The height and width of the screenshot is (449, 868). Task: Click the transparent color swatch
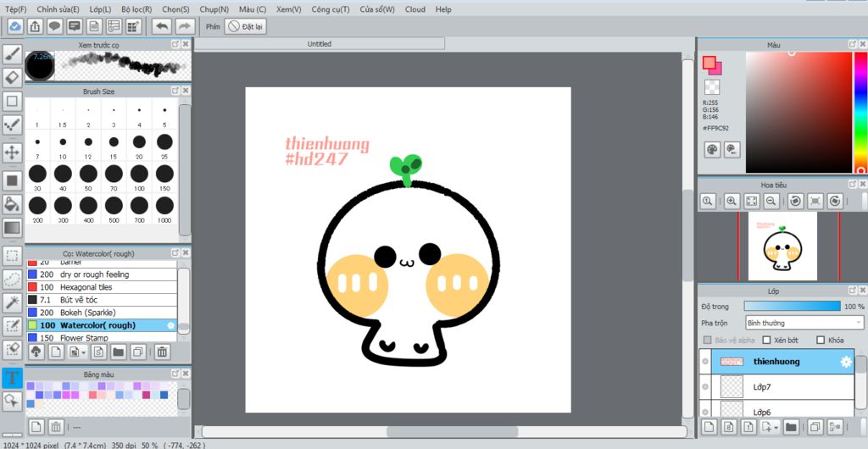[712, 86]
